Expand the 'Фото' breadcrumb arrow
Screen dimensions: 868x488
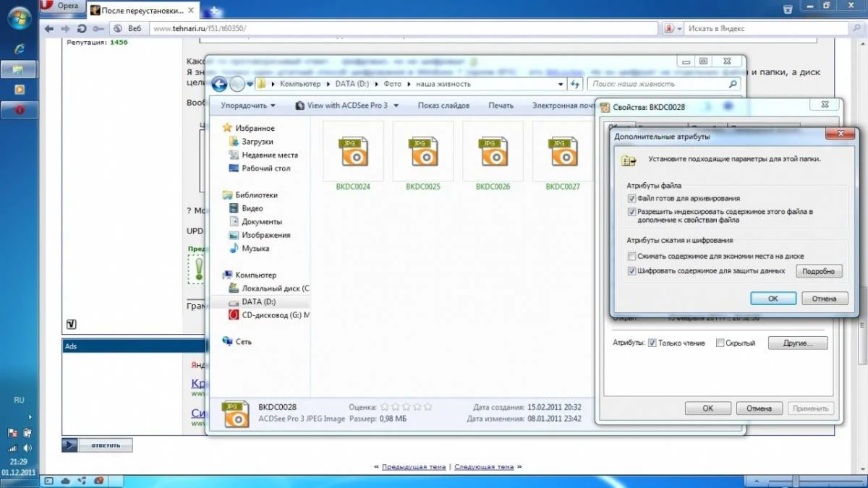[407, 84]
